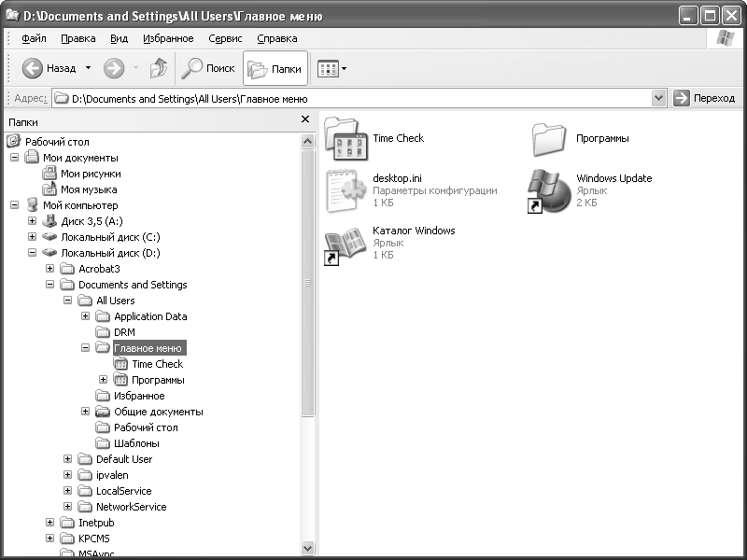Expand the NetworkService folder node
Viewport: 747px width, 560px height.
click(67, 506)
